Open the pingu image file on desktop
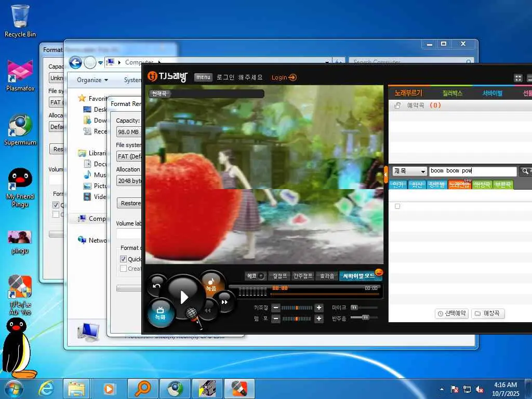This screenshot has height=399, width=532. (20, 242)
